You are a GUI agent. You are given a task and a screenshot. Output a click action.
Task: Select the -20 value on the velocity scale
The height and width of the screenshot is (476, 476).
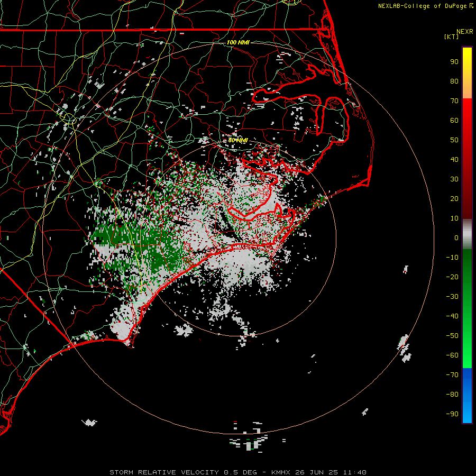point(452,277)
